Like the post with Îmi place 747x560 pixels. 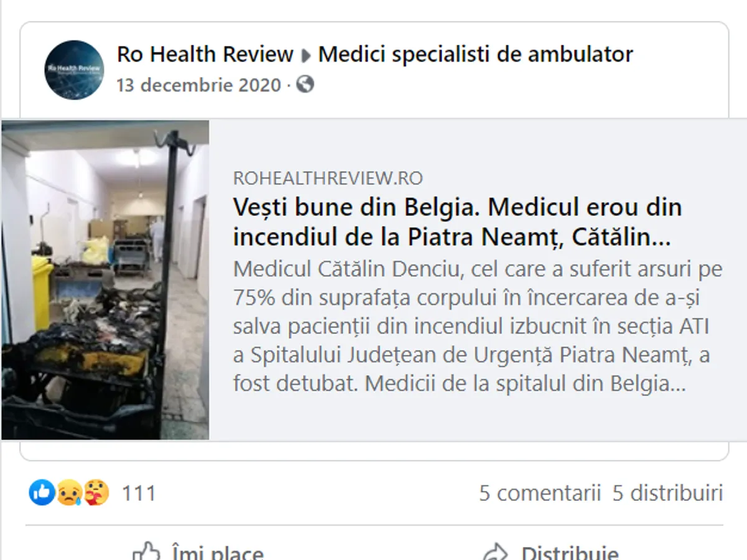tap(198, 551)
